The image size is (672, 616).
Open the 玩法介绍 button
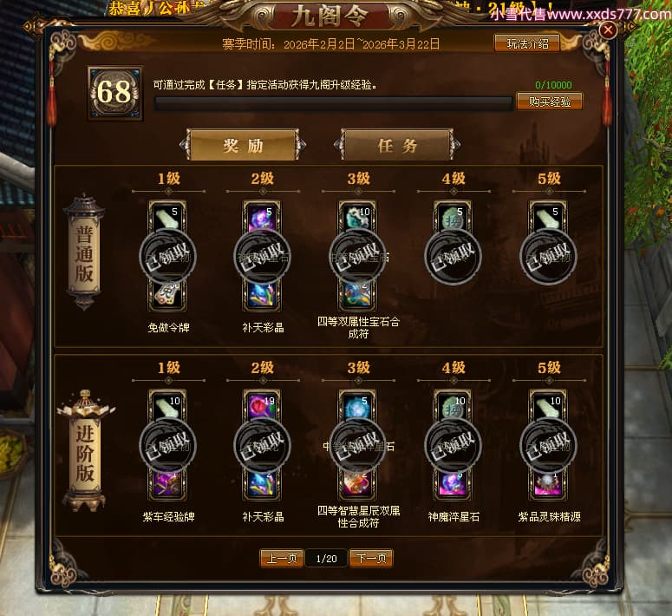tap(527, 43)
